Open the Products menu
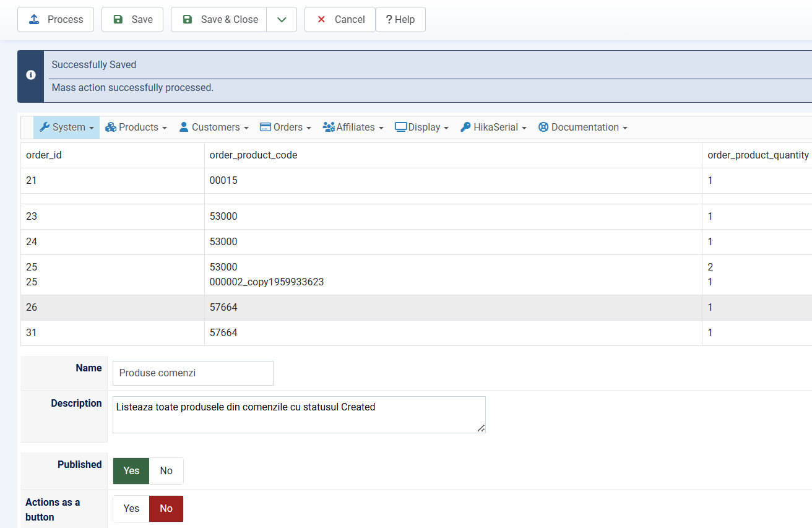The image size is (812, 528). click(136, 127)
